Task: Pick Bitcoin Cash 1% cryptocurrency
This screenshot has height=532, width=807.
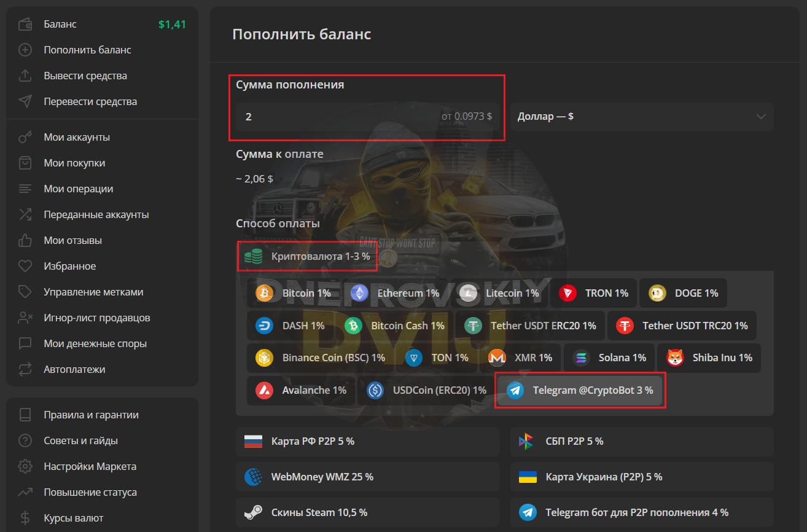Action: coord(394,326)
